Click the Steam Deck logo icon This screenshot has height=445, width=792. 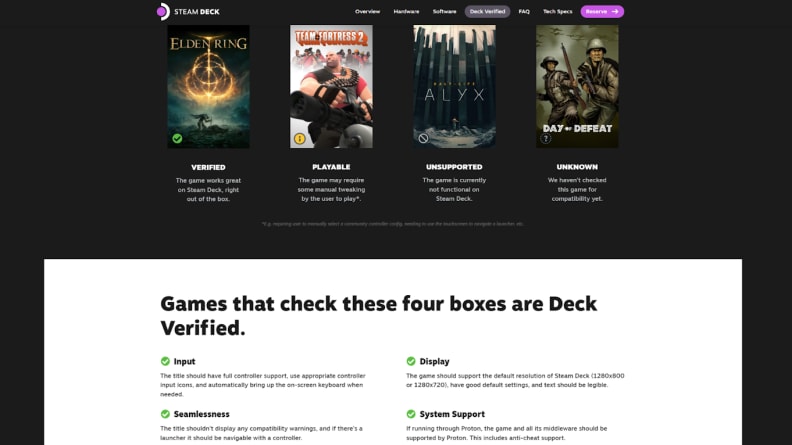tap(163, 11)
